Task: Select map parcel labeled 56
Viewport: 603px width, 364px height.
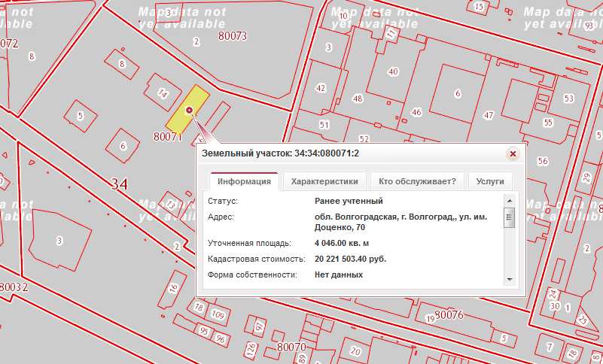Action: pos(543,161)
